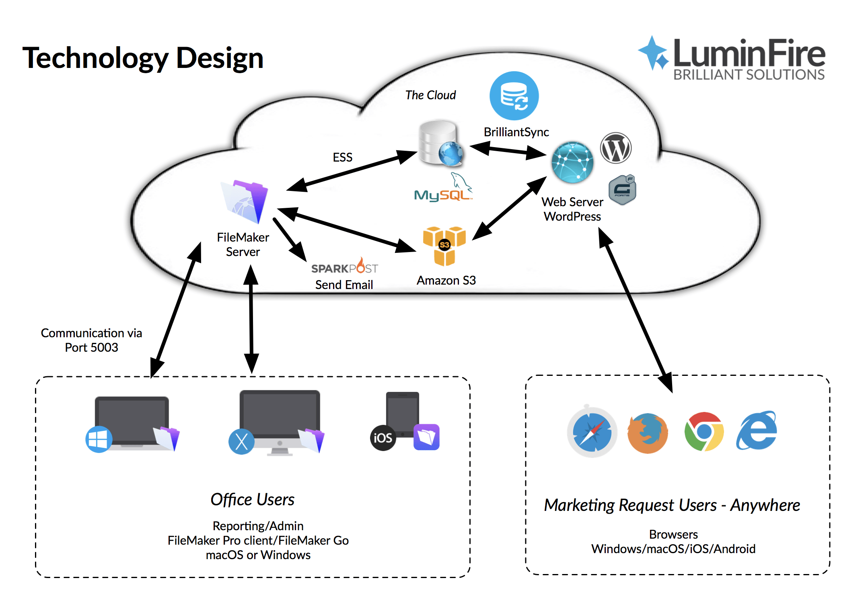Click the FileMaker folder icon on Windows laptop
868x611 pixels.
[x=167, y=439]
